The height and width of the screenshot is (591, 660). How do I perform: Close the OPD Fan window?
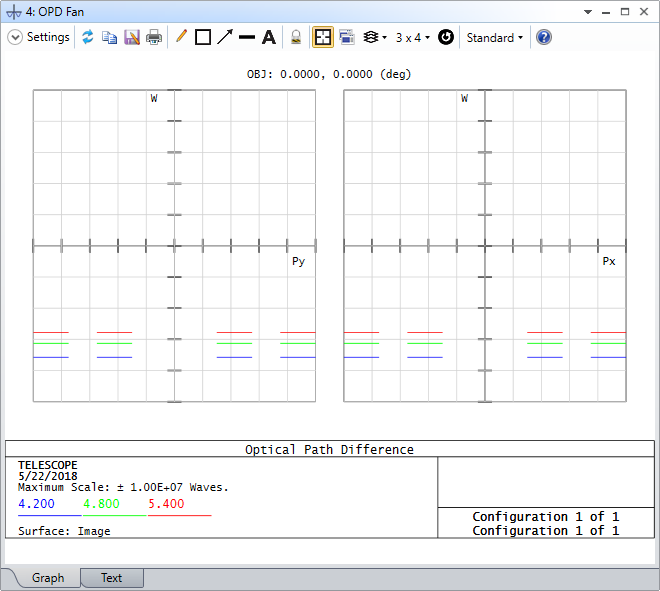point(644,12)
